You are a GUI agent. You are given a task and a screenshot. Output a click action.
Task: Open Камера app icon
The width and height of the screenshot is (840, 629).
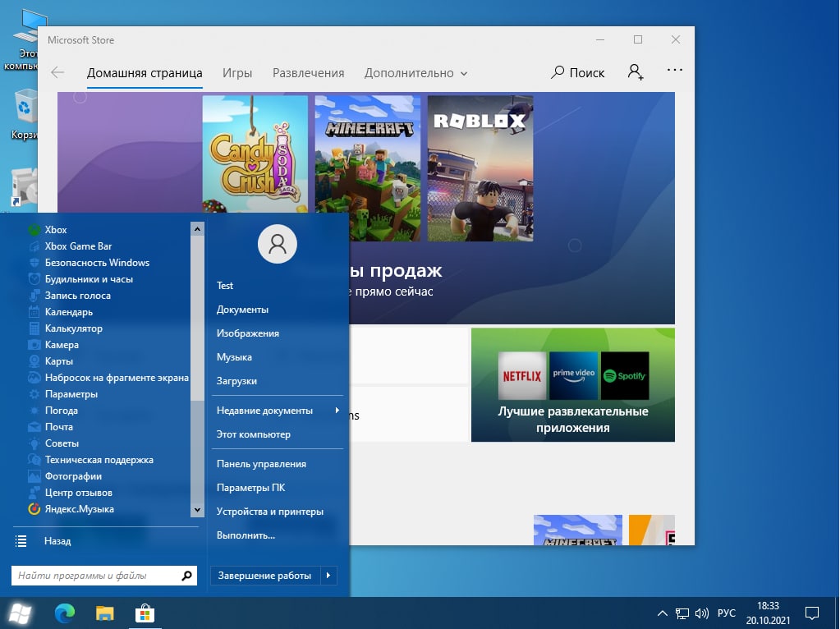click(x=34, y=345)
